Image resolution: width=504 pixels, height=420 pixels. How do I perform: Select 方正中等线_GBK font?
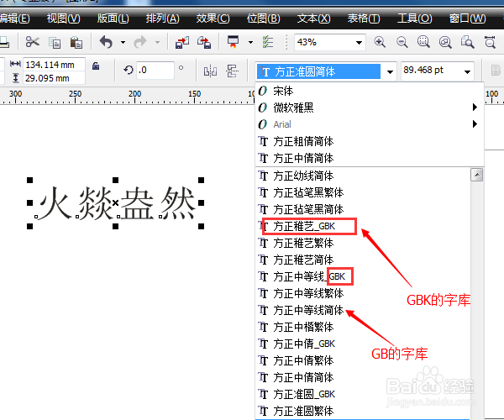tap(363, 276)
